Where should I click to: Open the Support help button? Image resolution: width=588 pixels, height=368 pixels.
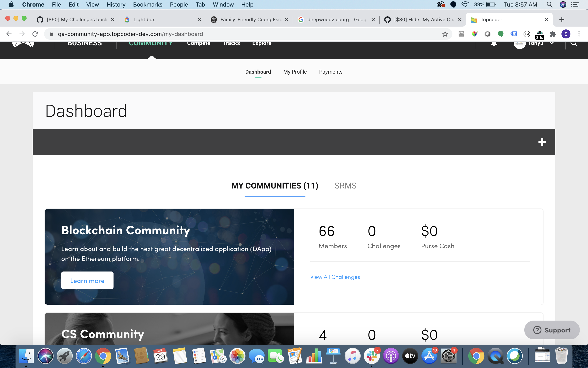(x=552, y=330)
